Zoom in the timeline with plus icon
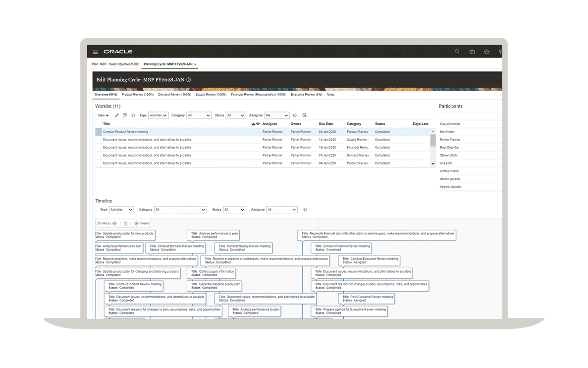Image resolution: width=588 pixels, height=368 pixels. click(x=137, y=224)
